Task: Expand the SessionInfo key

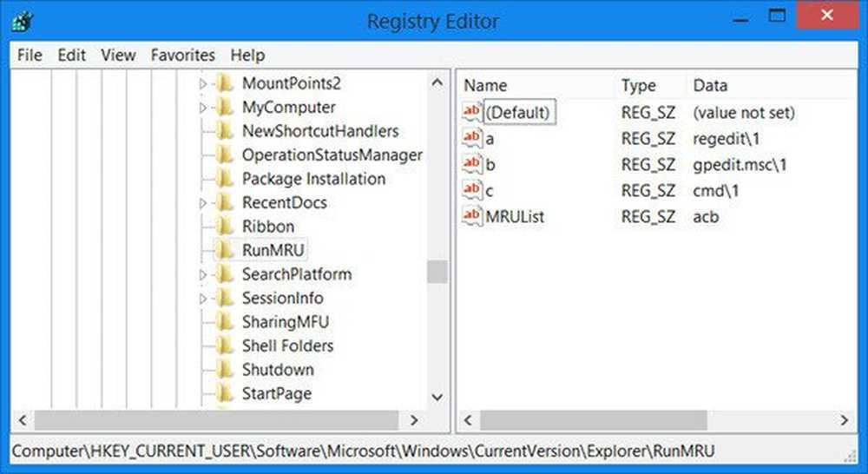Action: click(x=202, y=299)
